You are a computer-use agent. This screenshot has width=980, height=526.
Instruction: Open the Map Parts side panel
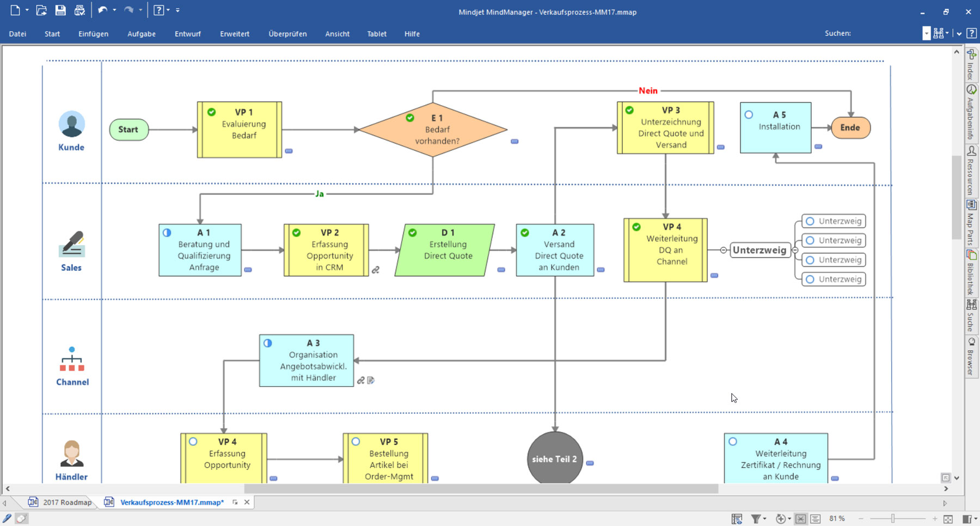[971, 205]
